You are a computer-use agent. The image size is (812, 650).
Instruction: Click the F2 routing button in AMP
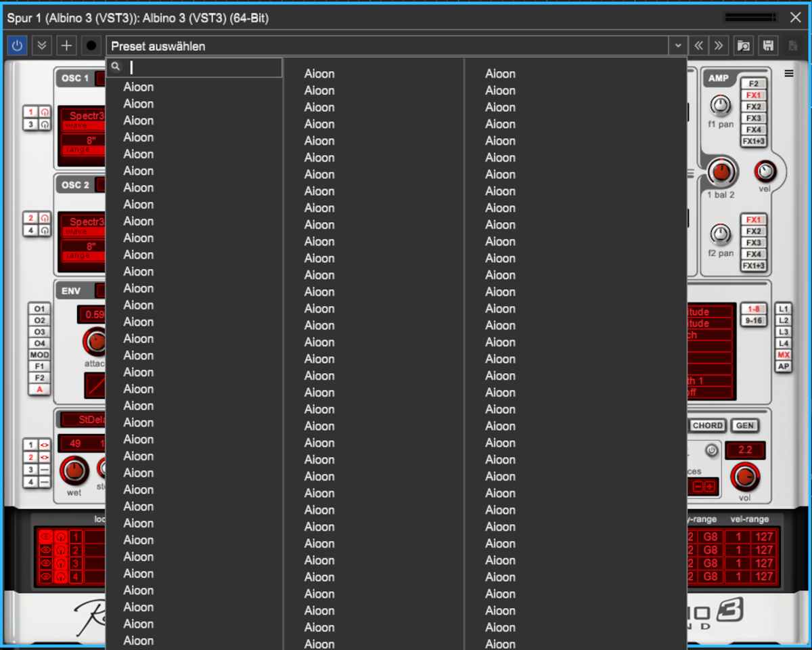click(754, 84)
